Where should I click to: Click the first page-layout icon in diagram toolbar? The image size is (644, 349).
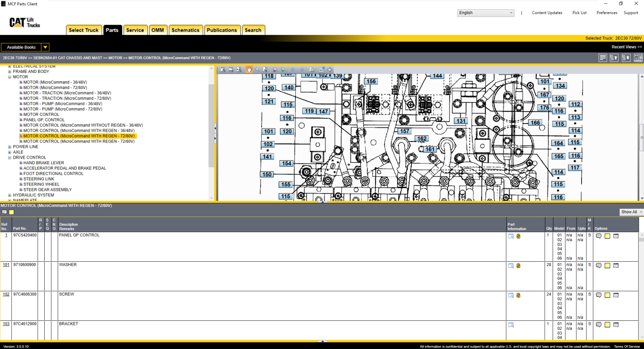coord(223,70)
